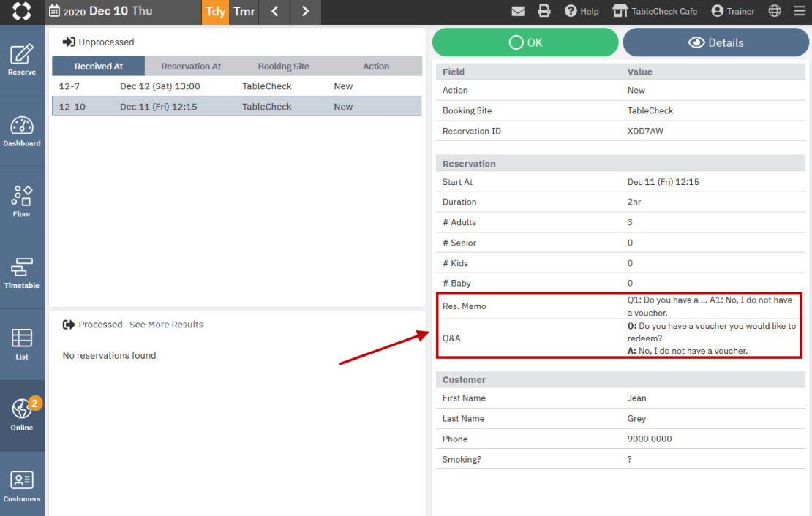Open the calendar date picker icon
Viewport: 812px width, 516px height.
click(54, 11)
